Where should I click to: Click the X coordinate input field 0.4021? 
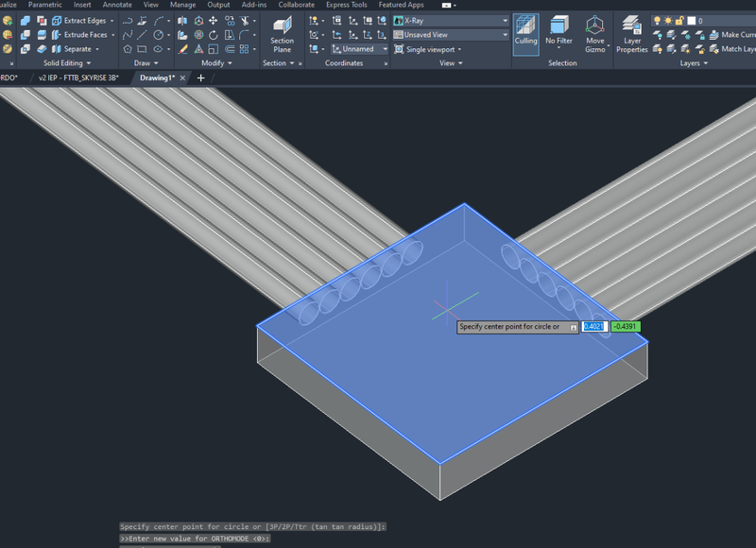594,327
